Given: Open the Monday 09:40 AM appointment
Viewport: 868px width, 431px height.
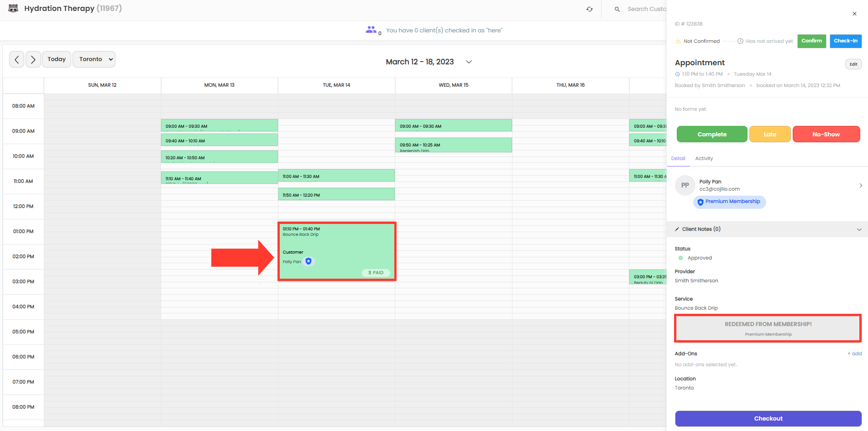Looking at the screenshot, I should point(219,140).
